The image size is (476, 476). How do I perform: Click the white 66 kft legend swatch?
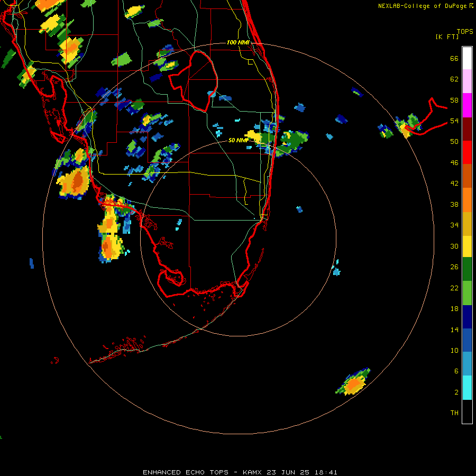pyautogui.click(x=467, y=58)
